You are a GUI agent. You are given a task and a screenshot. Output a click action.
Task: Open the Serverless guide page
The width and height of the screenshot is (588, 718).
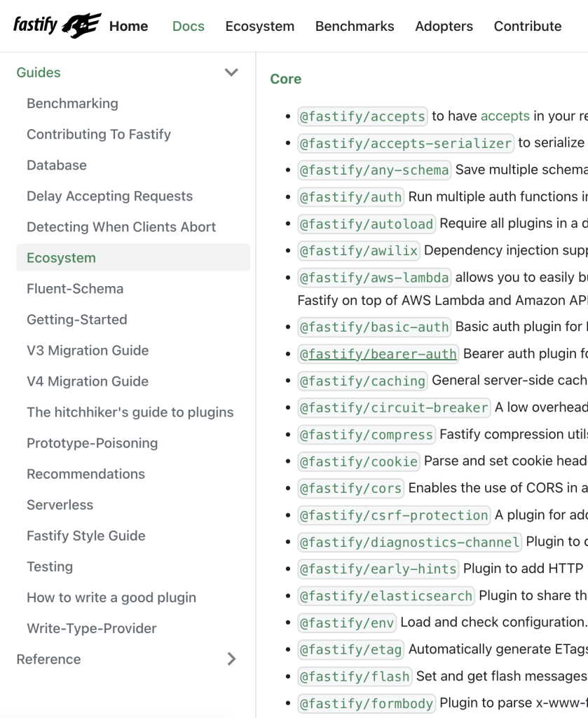60,505
